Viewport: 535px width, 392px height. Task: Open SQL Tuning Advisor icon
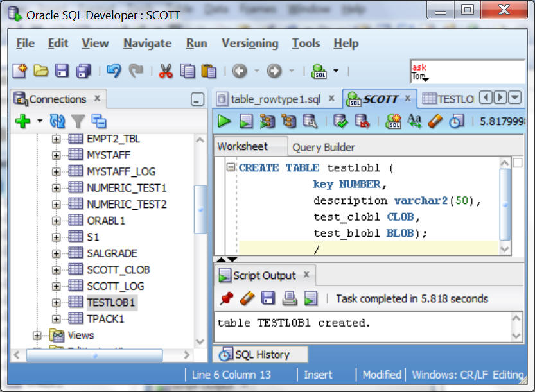(310, 121)
